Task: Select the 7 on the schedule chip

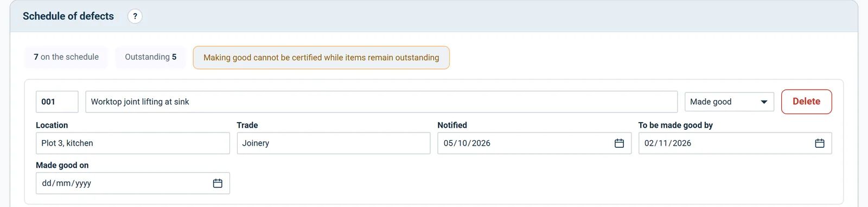Action: tap(66, 57)
